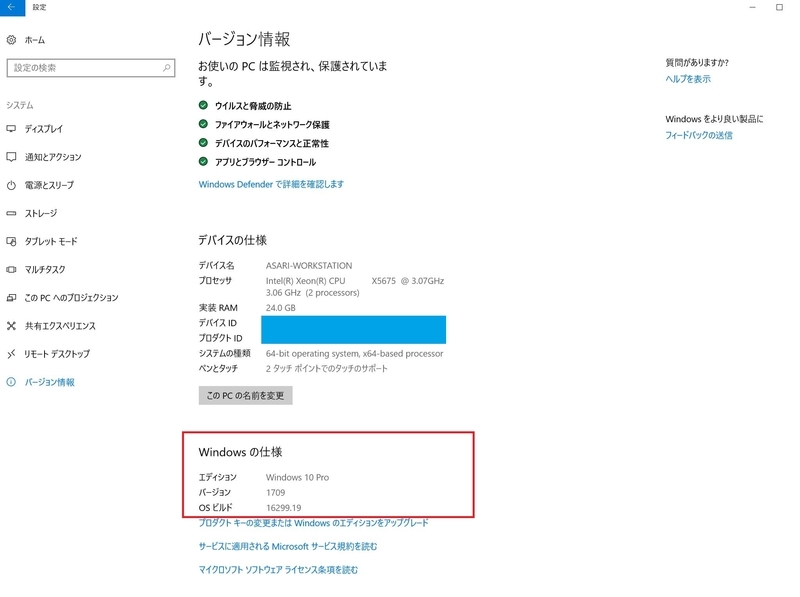Click the この PC へのプロジェクション icon

coord(11,297)
